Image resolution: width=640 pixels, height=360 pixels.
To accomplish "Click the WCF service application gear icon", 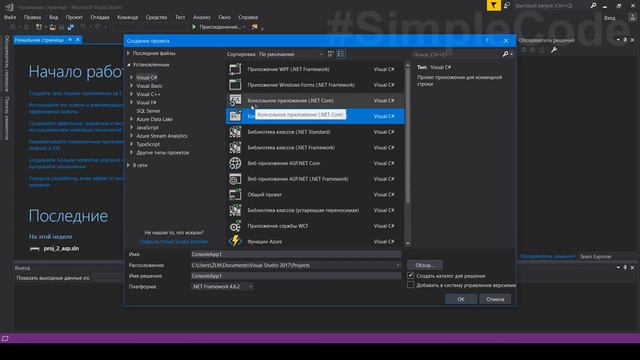I will (235, 226).
